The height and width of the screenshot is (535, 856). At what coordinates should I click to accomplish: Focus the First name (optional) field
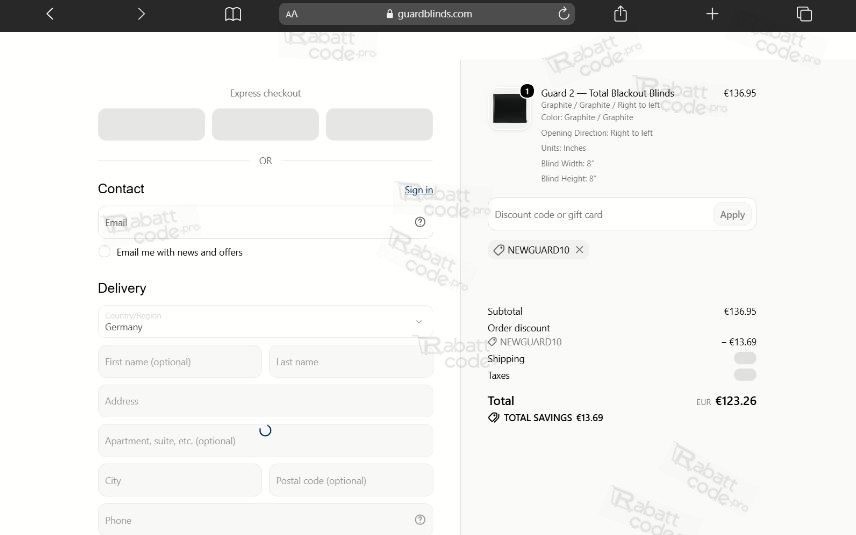click(x=180, y=361)
